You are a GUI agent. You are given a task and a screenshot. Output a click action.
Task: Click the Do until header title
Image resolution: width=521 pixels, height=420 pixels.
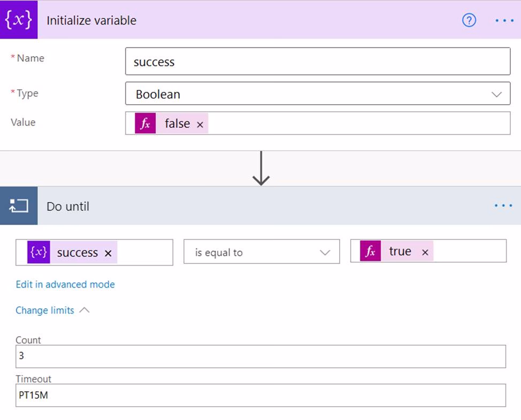pyautogui.click(x=68, y=206)
